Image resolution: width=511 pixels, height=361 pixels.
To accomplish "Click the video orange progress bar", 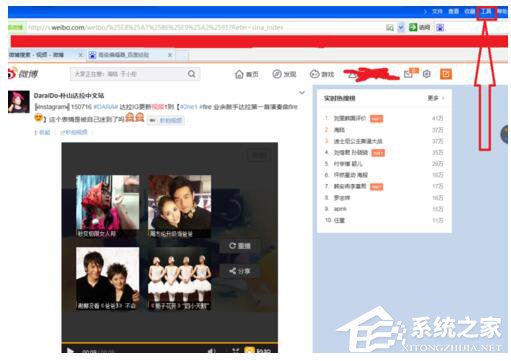I will pos(169,343).
